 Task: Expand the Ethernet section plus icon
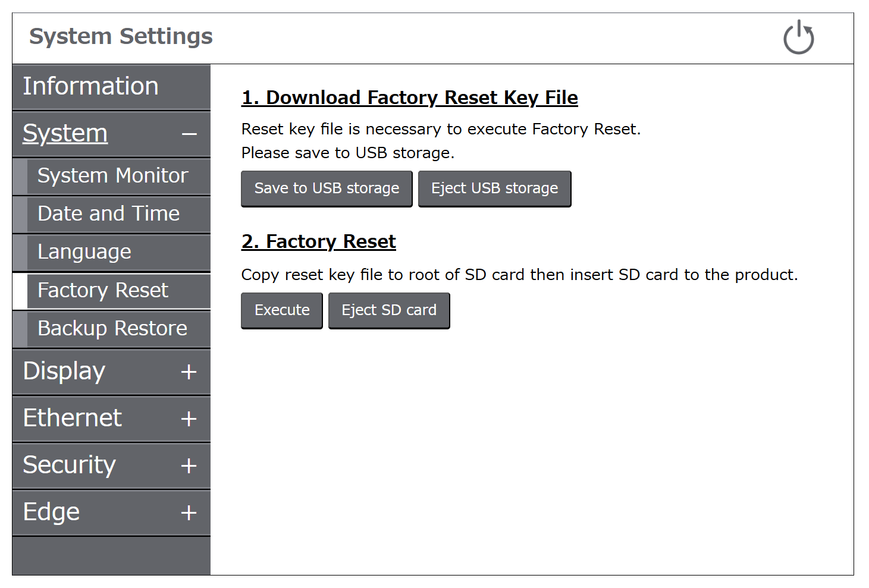coord(189,419)
